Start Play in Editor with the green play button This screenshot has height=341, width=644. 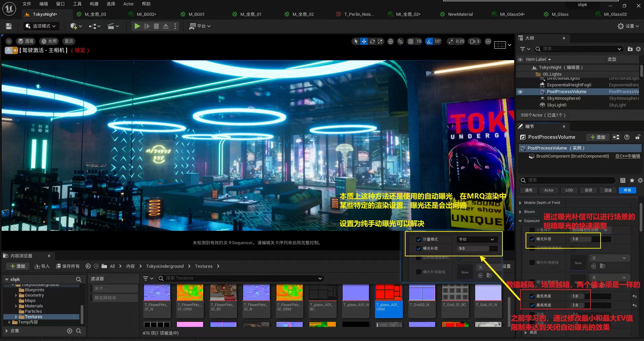pyautogui.click(x=137, y=26)
